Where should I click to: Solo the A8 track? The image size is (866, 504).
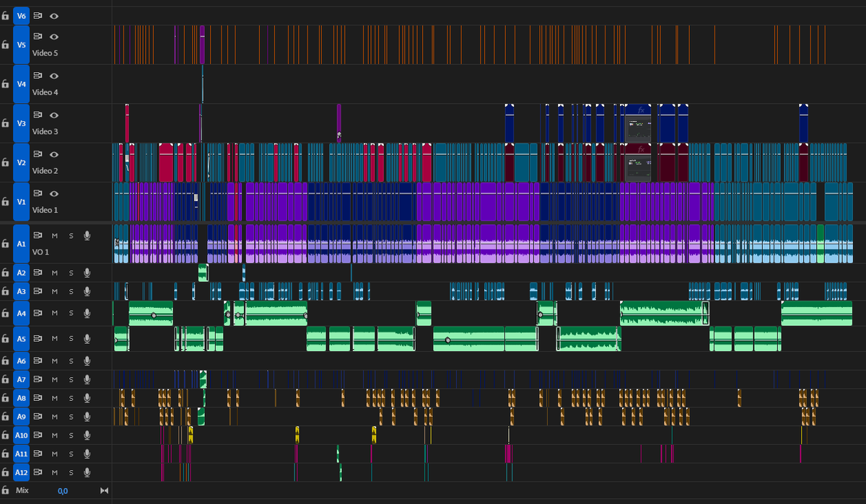pos(71,397)
